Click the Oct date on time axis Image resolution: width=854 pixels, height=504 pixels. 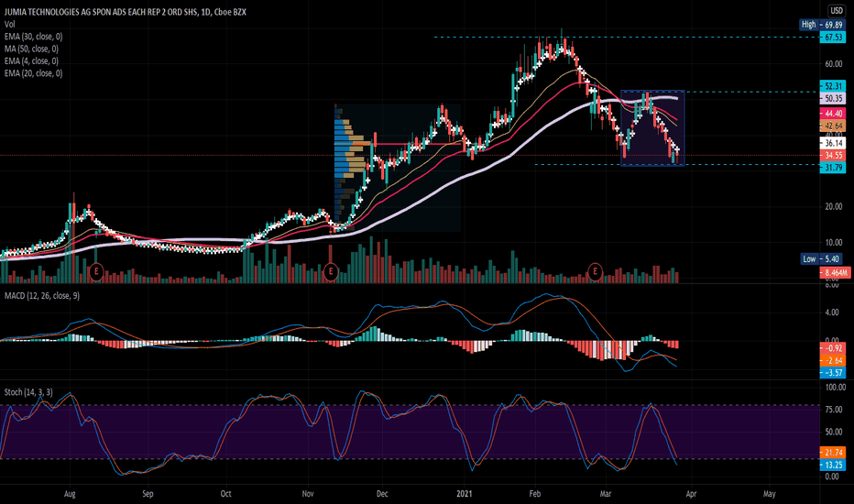[225, 494]
